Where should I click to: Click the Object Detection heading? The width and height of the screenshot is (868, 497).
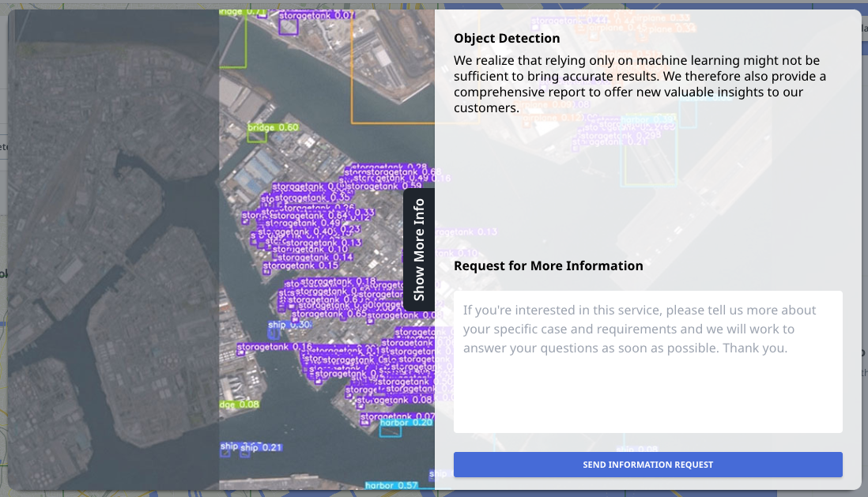507,38
